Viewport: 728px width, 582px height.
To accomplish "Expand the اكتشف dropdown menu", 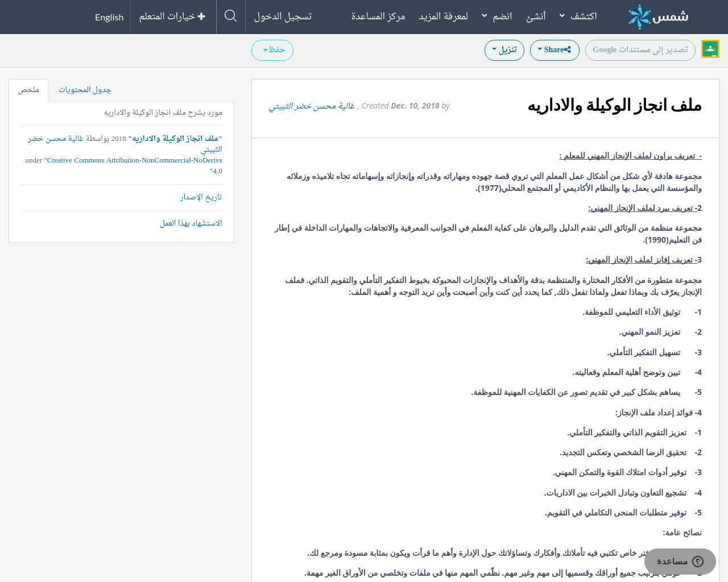I will coord(578,16).
